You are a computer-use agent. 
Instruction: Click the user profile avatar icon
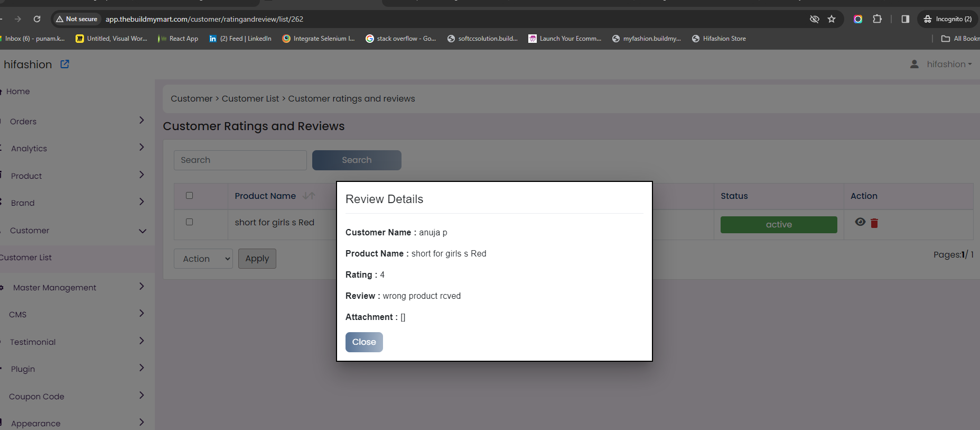click(914, 64)
